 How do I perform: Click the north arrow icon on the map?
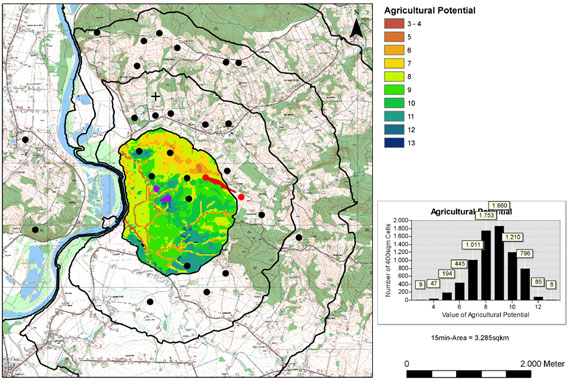pos(357,28)
